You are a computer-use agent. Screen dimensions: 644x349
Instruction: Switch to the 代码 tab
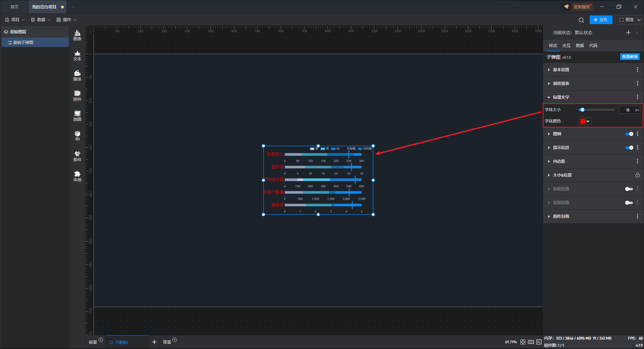click(x=593, y=45)
